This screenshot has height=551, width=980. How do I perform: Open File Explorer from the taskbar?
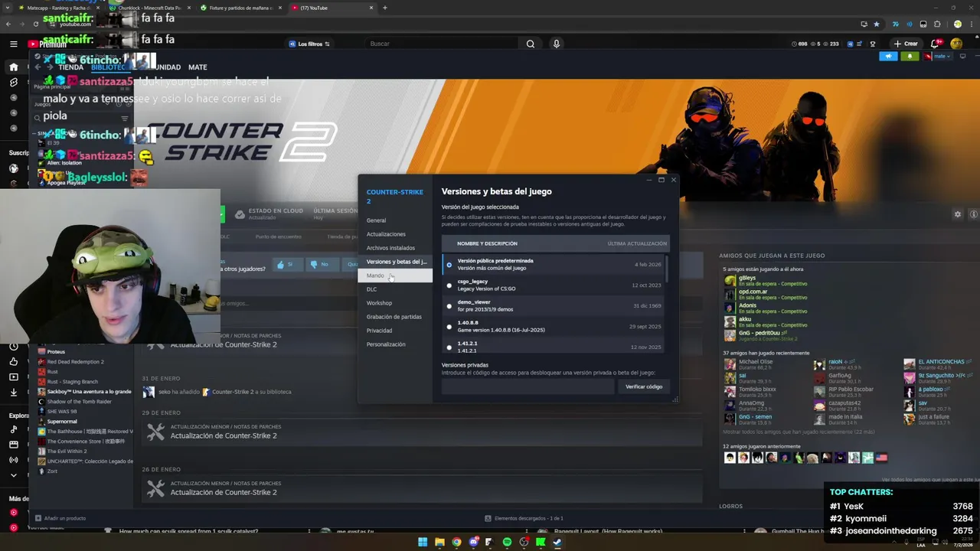pos(439,542)
